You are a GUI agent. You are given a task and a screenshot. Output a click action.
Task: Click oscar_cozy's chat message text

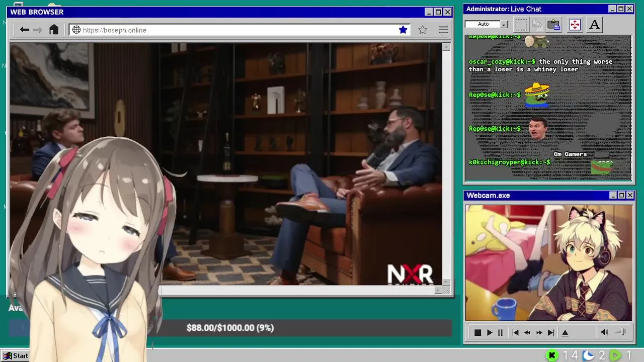(541, 65)
